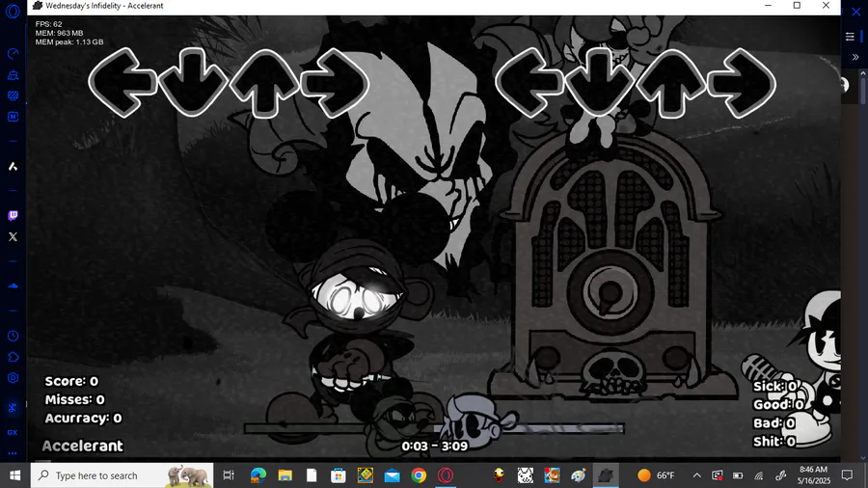Viewport: 868px width, 488px height.
Task: Click the Sick: 0 rating counter
Action: click(775, 386)
